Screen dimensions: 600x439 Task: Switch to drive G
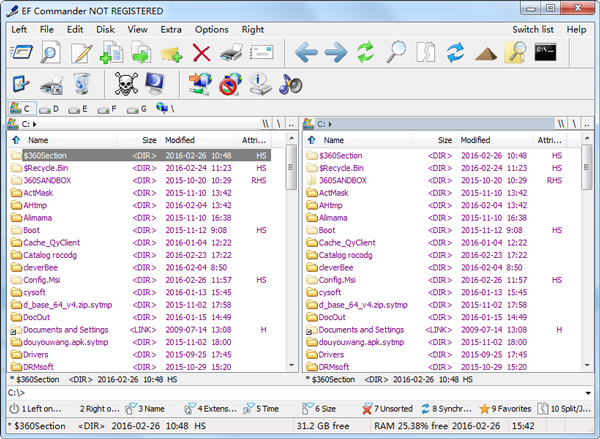click(x=137, y=109)
